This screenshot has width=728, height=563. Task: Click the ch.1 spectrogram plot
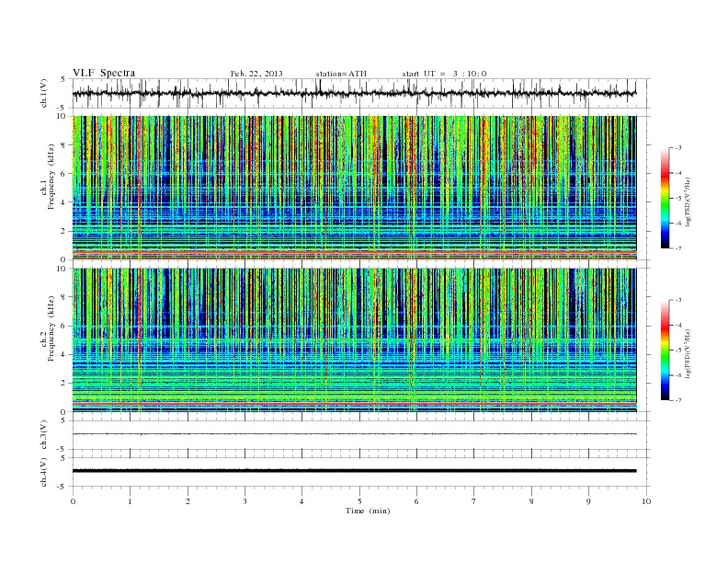(354, 188)
